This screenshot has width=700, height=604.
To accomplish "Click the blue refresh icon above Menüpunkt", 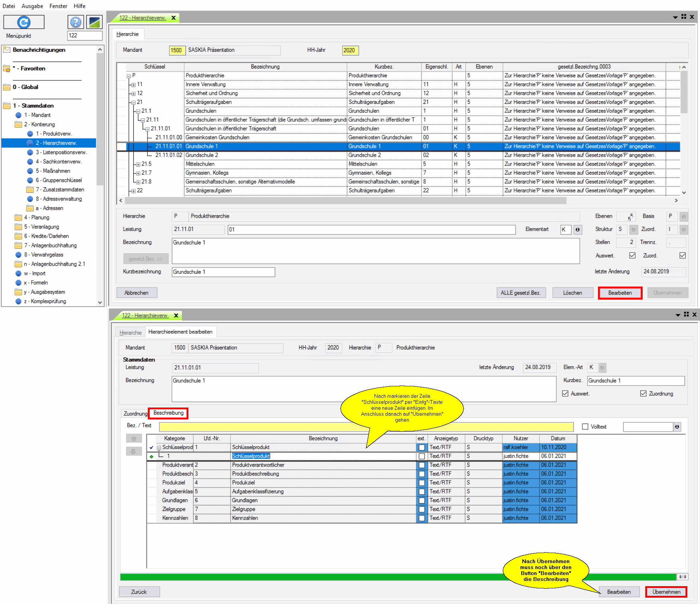I will click(24, 22).
